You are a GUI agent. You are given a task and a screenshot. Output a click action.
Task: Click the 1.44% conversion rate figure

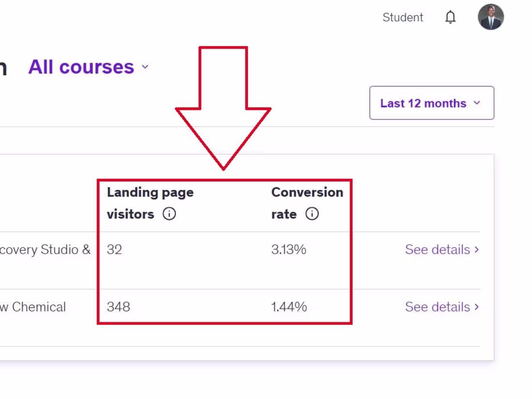[289, 307]
